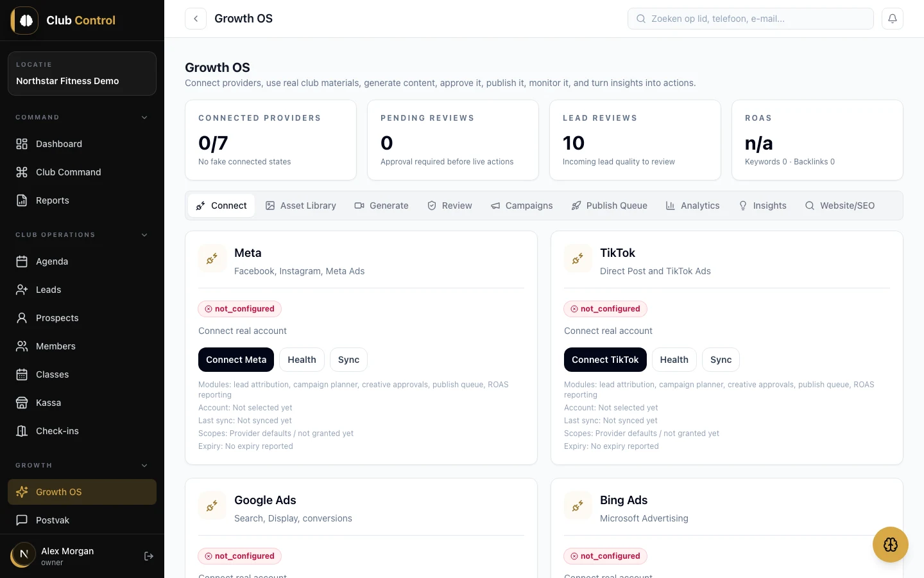Switch to the Insights tab

[763, 206]
